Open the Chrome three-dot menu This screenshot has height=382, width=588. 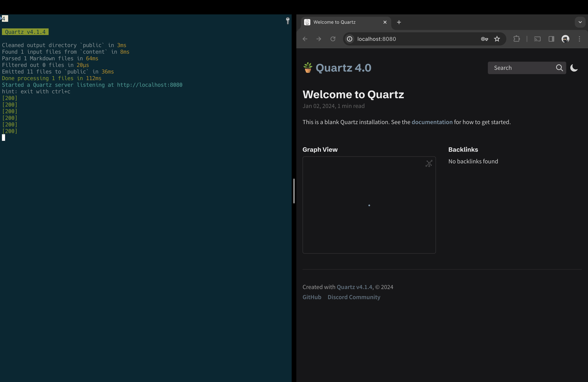pos(579,39)
